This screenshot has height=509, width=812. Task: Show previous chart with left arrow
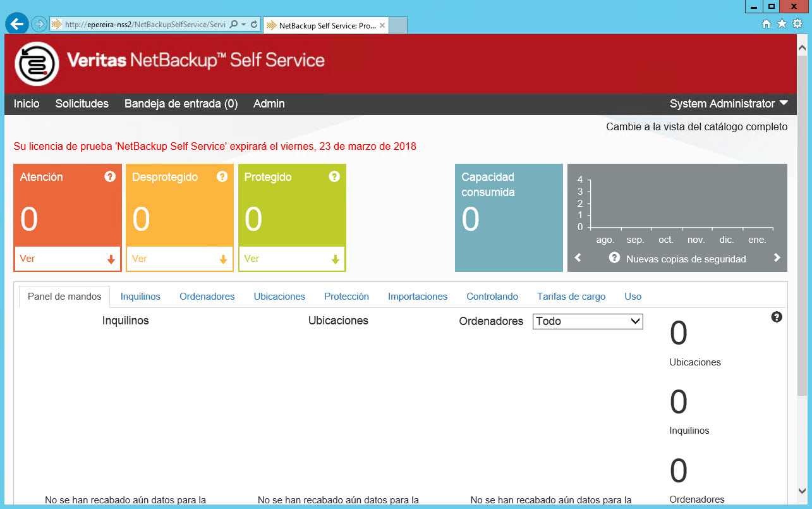pyautogui.click(x=578, y=258)
